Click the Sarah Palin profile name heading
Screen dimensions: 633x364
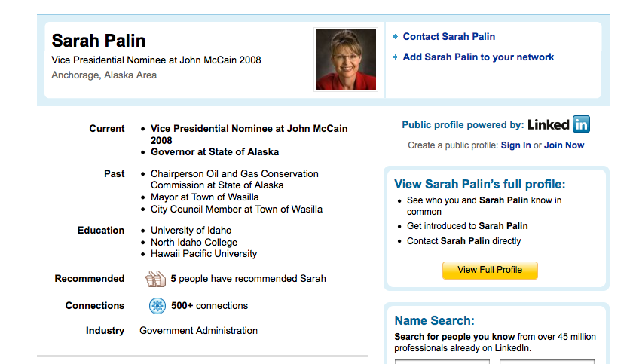point(99,41)
